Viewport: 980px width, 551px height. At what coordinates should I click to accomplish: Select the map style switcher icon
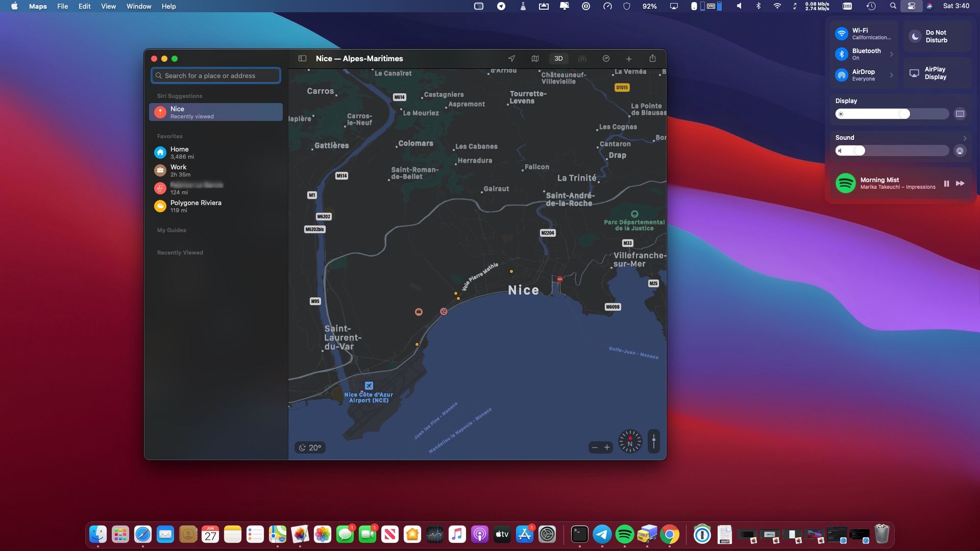535,59
